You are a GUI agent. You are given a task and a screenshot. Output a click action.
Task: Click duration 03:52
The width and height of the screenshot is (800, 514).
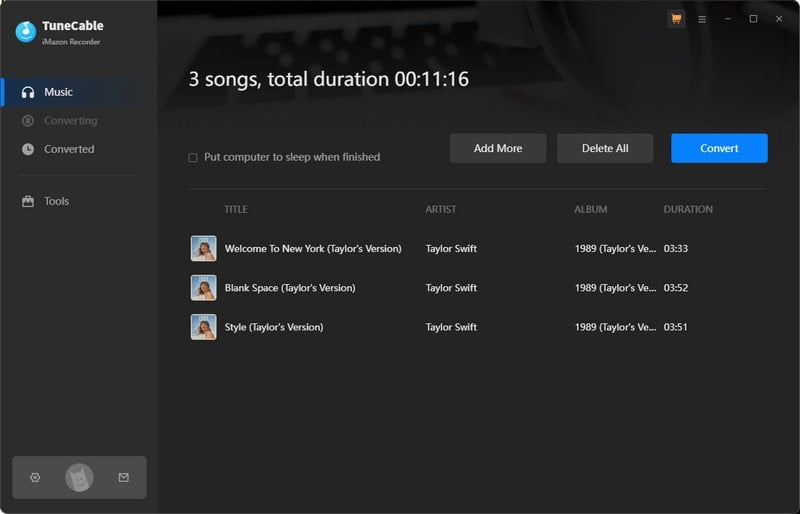click(x=676, y=288)
